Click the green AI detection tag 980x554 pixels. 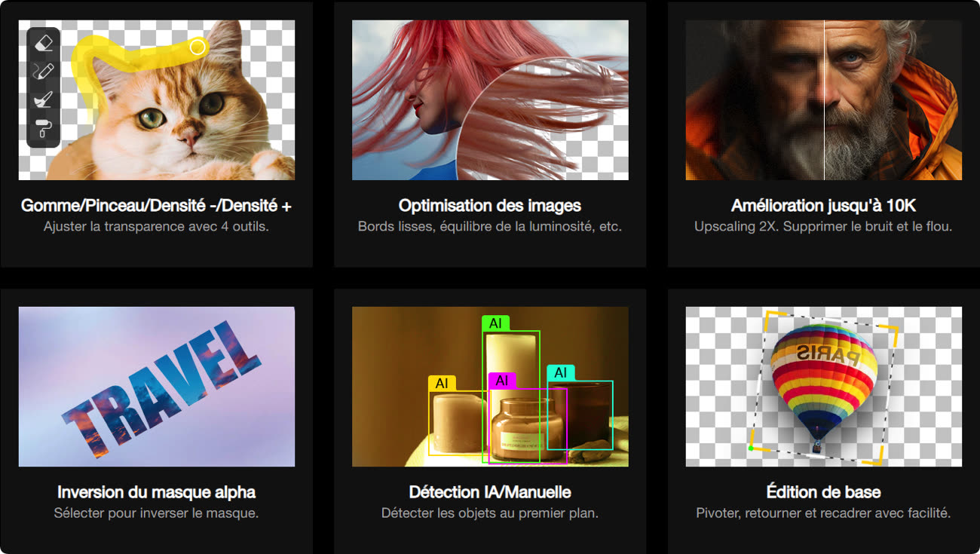[495, 323]
